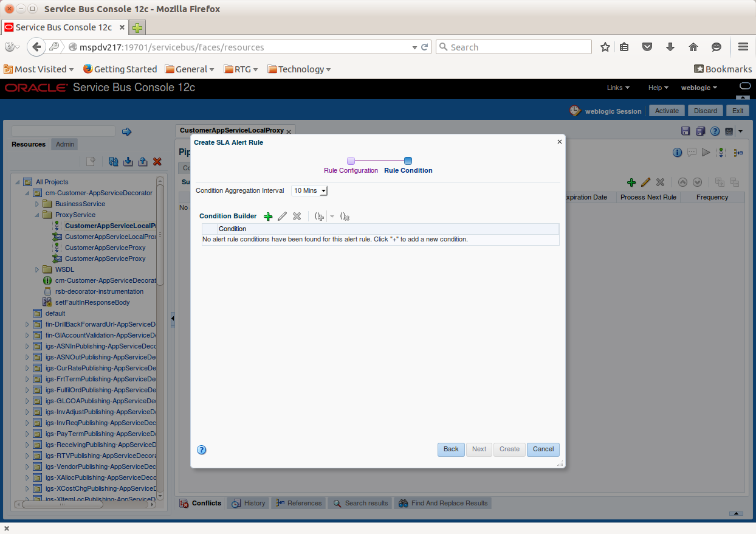
Task: Expand the fin-DrillBackForwardUrl project node
Action: 27,324
